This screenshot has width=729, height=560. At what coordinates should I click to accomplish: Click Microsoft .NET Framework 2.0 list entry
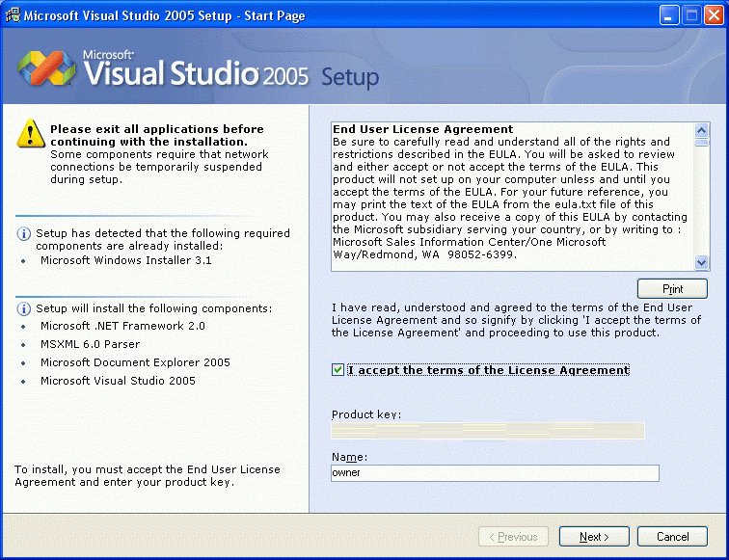tap(122, 326)
